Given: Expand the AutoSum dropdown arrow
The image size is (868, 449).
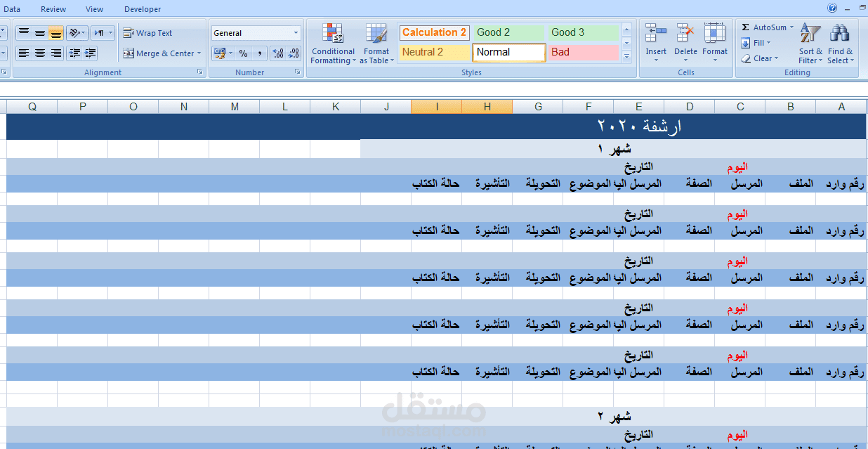Looking at the screenshot, I should 791,27.
